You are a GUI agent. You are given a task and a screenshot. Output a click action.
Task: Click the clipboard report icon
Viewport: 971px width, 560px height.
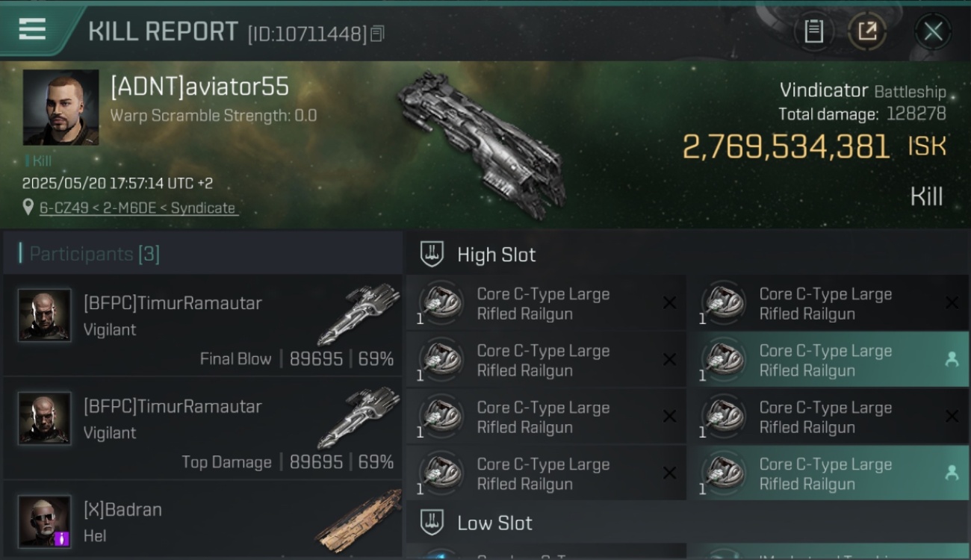pos(813,31)
